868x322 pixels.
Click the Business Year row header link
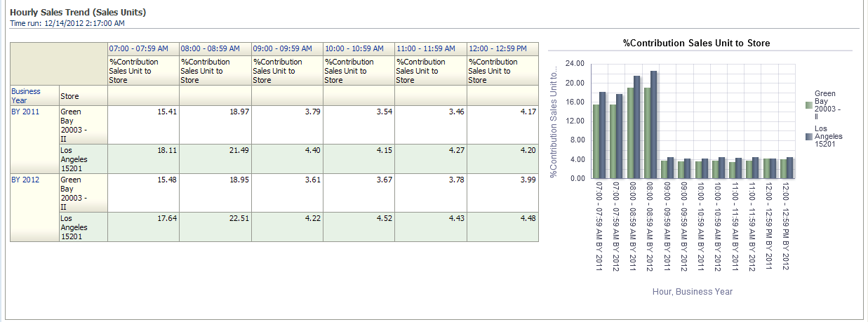click(25, 95)
